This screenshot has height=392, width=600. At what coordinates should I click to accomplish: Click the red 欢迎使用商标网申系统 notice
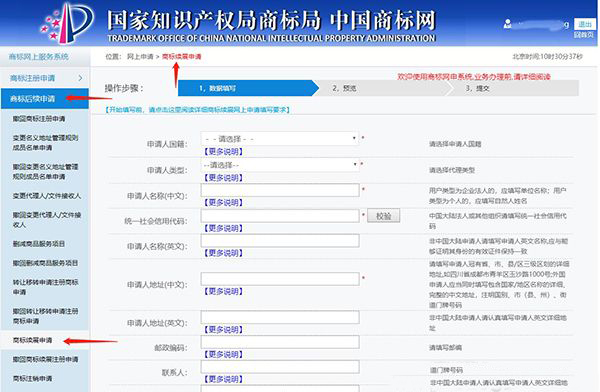pos(474,77)
